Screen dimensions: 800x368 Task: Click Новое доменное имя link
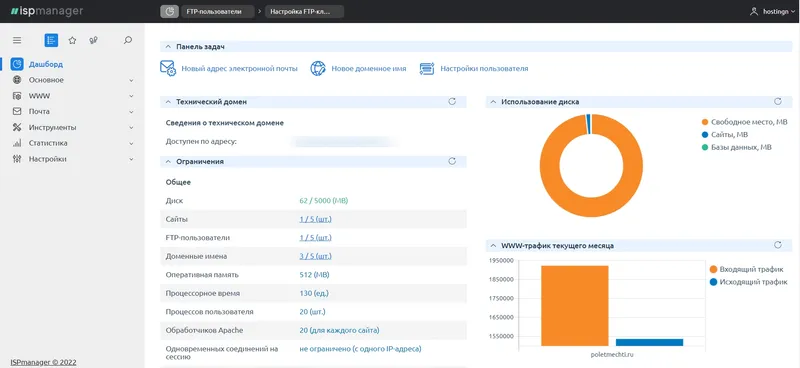369,68
